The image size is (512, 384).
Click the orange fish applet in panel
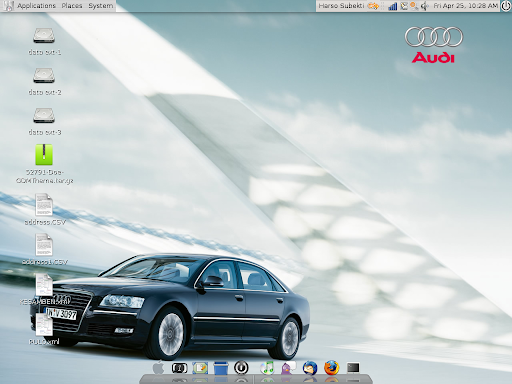tap(373, 6)
